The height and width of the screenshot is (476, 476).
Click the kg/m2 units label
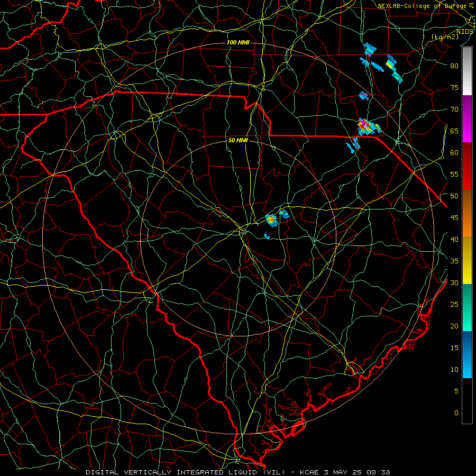(x=445, y=37)
